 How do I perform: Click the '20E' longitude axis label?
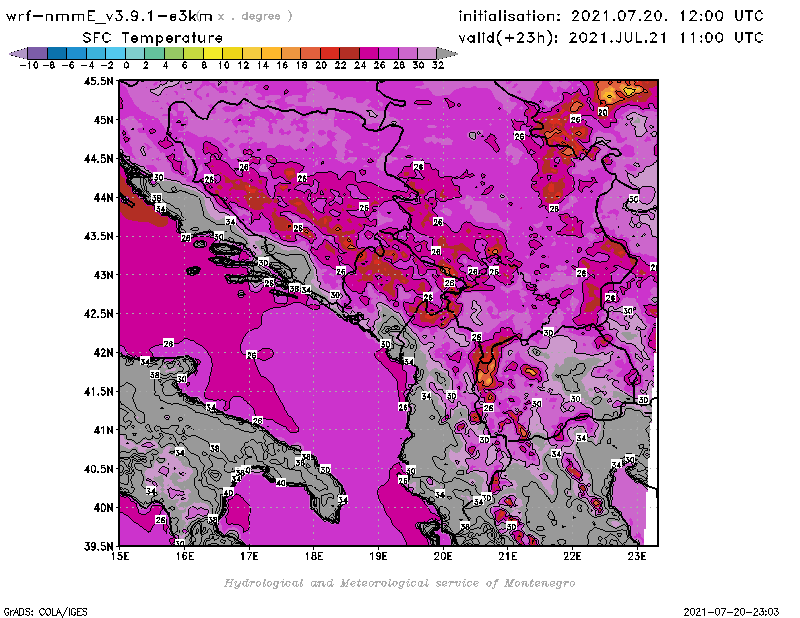click(x=443, y=556)
